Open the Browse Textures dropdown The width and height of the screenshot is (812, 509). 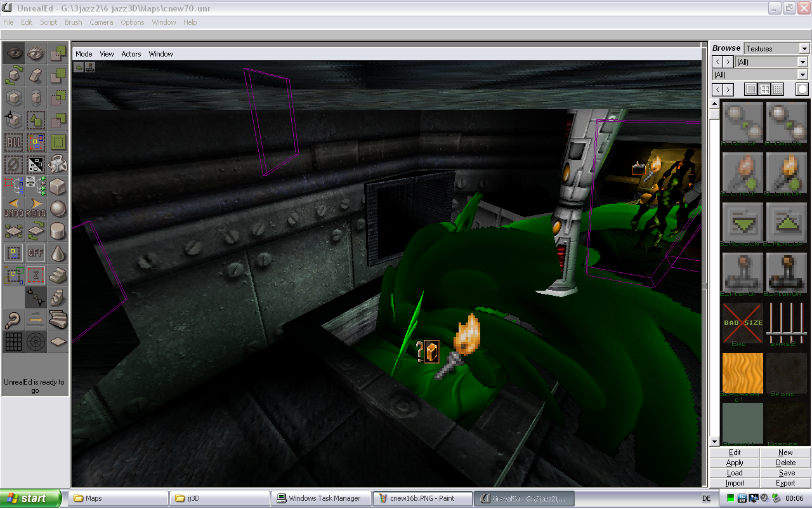[x=804, y=49]
